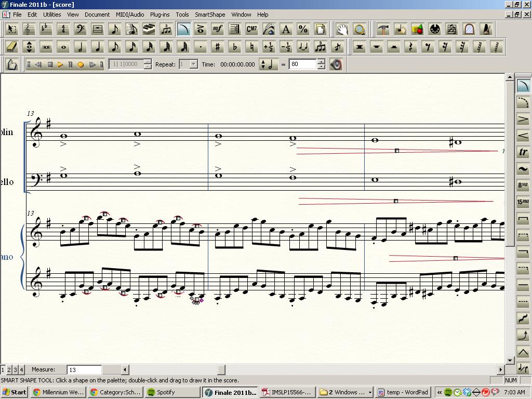Select the Speedy Entry tool

[131, 29]
